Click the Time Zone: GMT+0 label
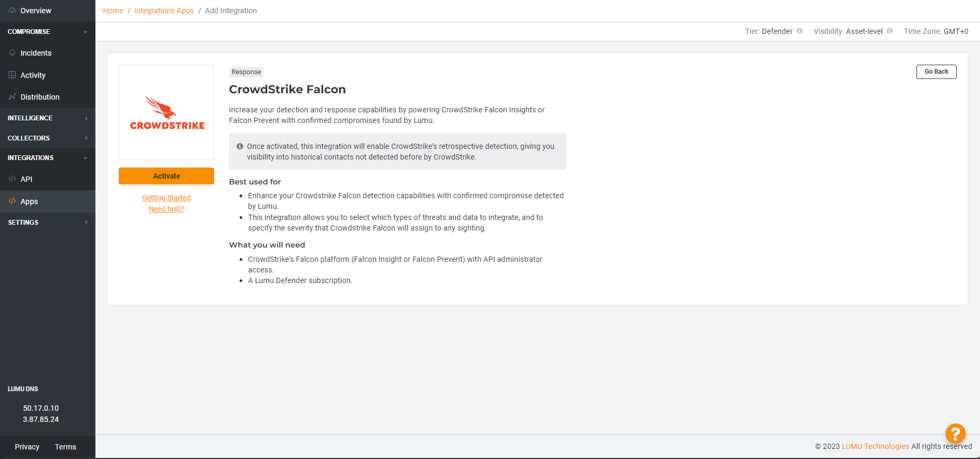Image resolution: width=980 pixels, height=459 pixels. coord(936,31)
